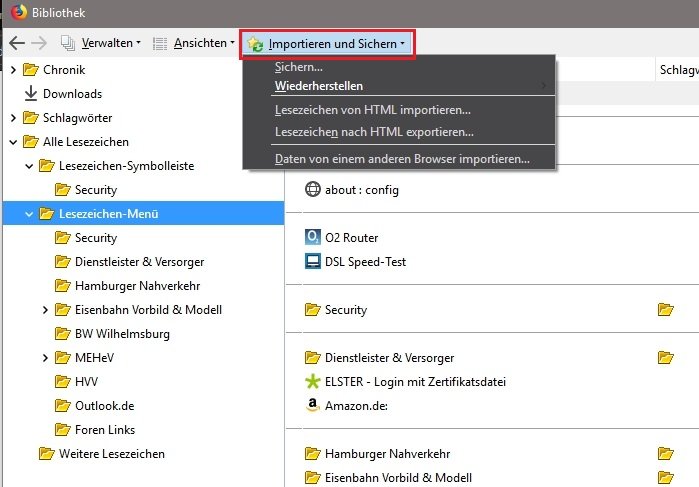Image resolution: width=699 pixels, height=487 pixels.
Task: Select the Weitere Lesezeichen folder
Action: pos(111,454)
